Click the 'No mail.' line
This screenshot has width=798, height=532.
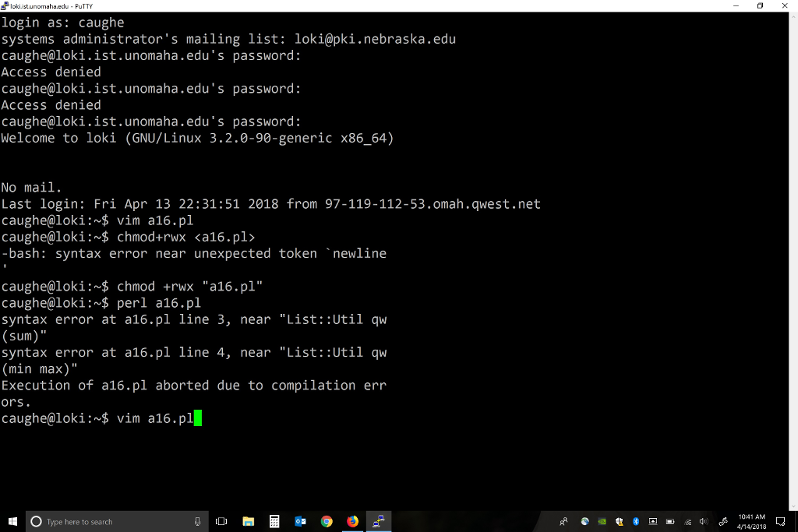pyautogui.click(x=31, y=188)
